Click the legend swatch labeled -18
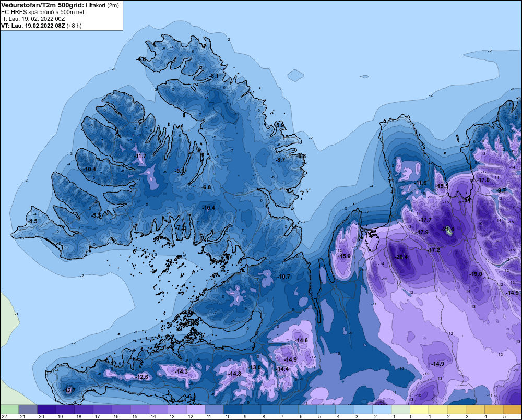The image size is (522, 420). (84, 409)
